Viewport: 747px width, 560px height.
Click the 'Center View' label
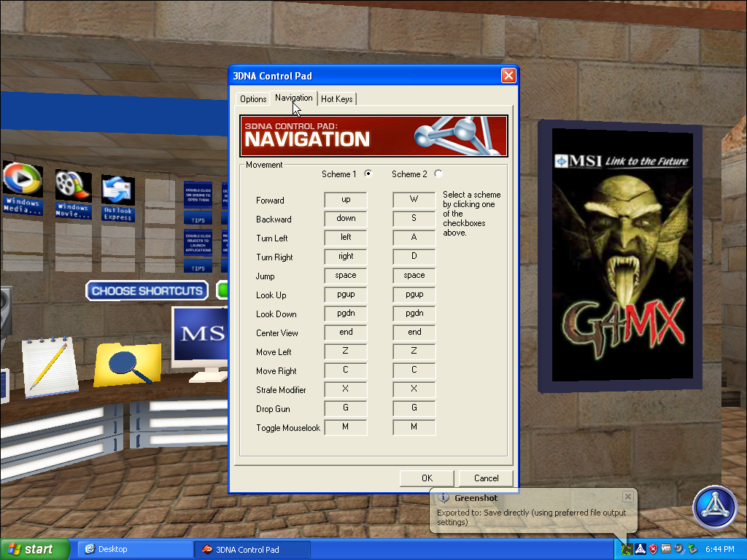276,333
